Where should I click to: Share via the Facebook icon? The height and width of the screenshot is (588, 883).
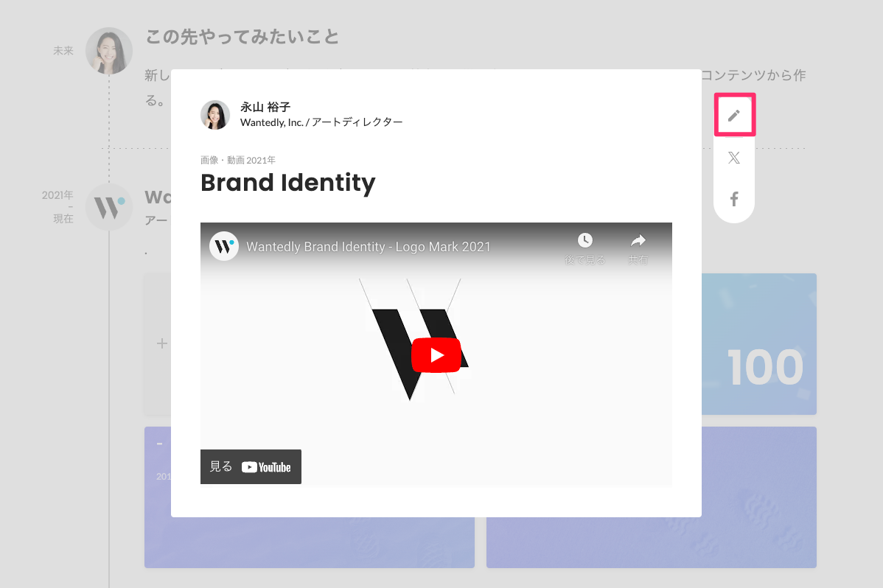[x=734, y=199]
